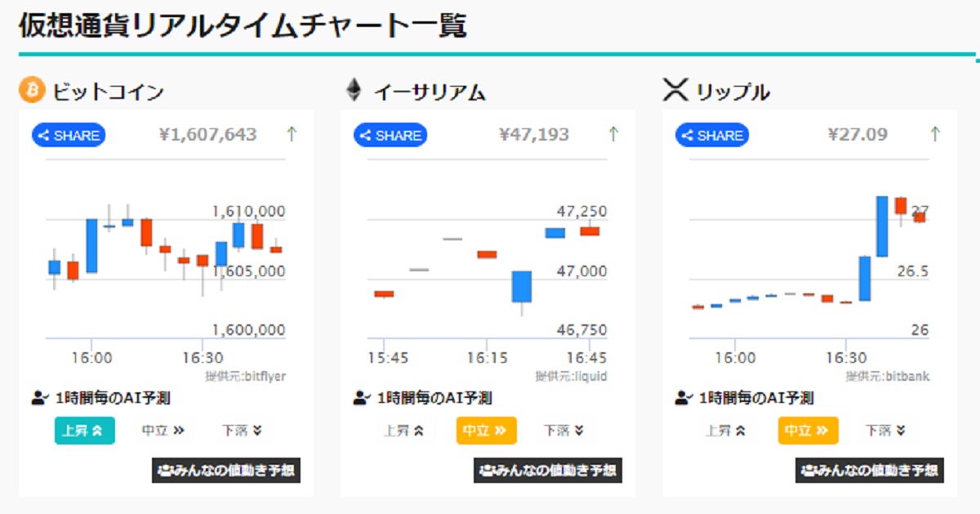Click the tall blue Ripple candlestick
Screen dimensions: 980x514
pyautogui.click(x=882, y=226)
